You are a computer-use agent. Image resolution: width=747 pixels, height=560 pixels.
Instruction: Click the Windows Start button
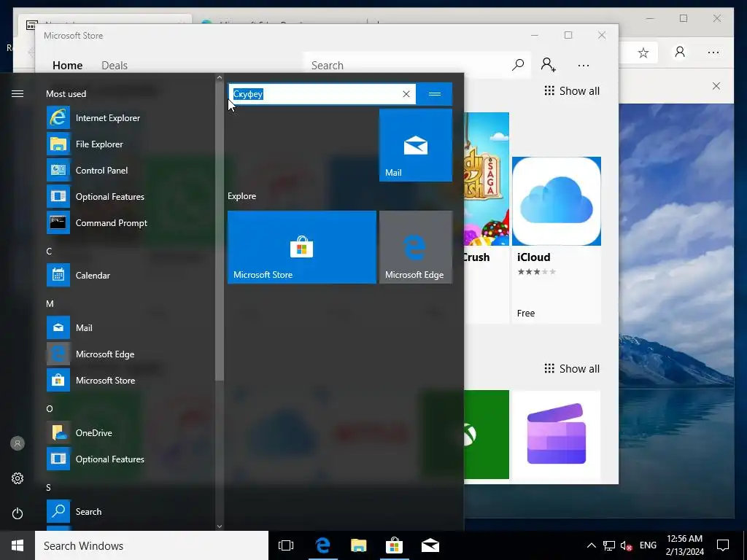[18, 545]
